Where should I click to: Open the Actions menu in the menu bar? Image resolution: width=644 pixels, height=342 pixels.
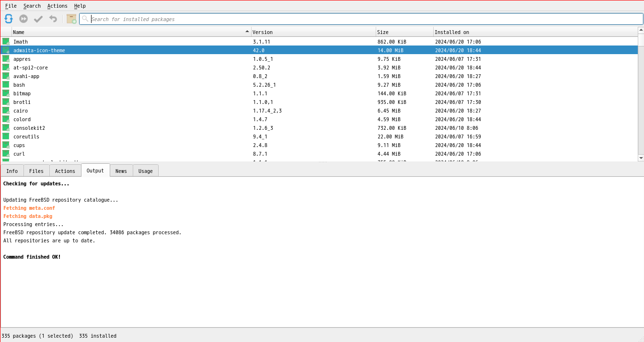point(57,6)
